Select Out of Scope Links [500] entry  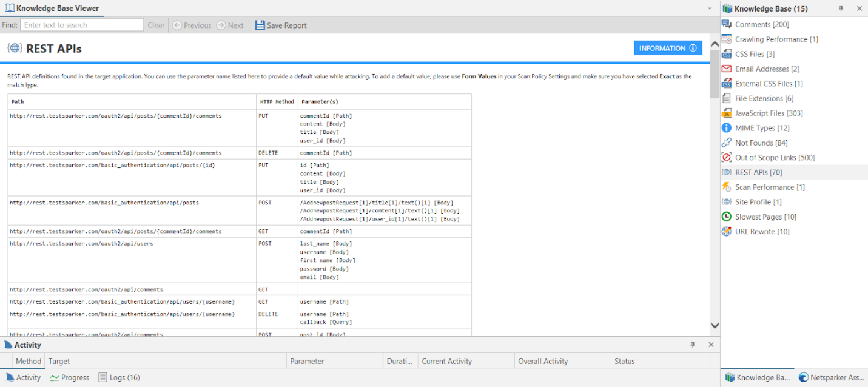775,158
